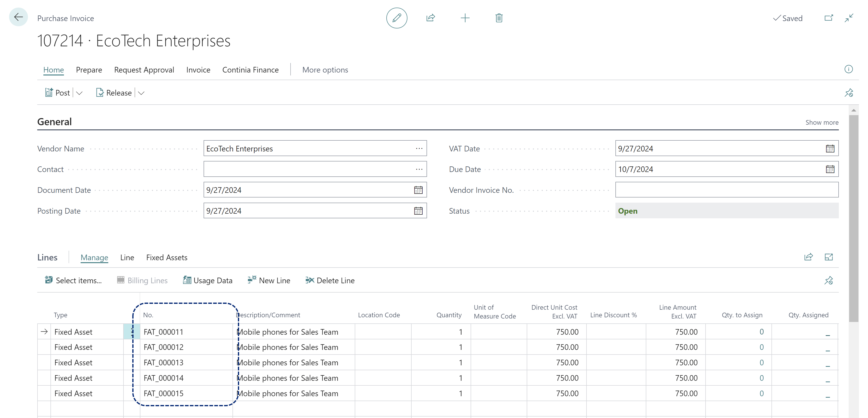Viewport: 868px width, 418px height.
Task: Open row menu for FAT_000011 line
Action: point(132,332)
